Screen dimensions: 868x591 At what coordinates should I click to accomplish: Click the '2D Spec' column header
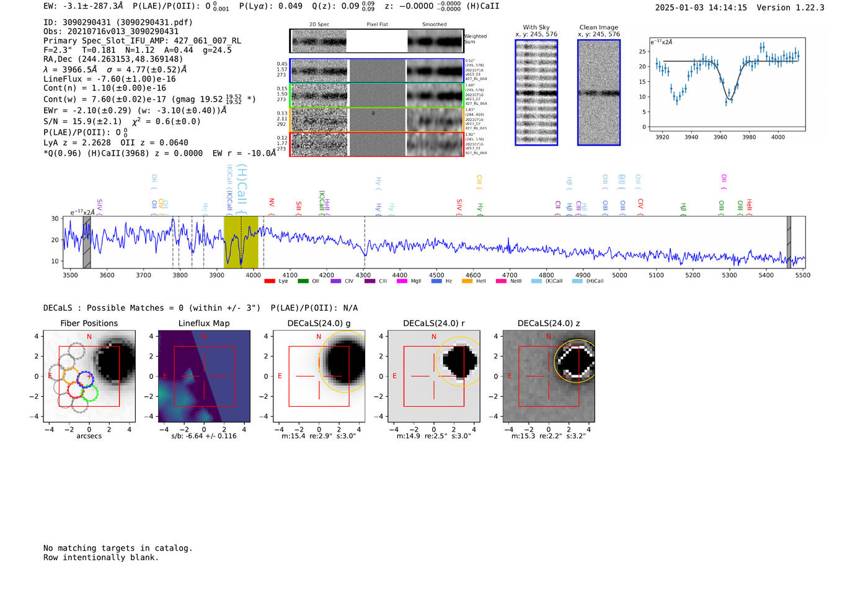click(x=319, y=24)
